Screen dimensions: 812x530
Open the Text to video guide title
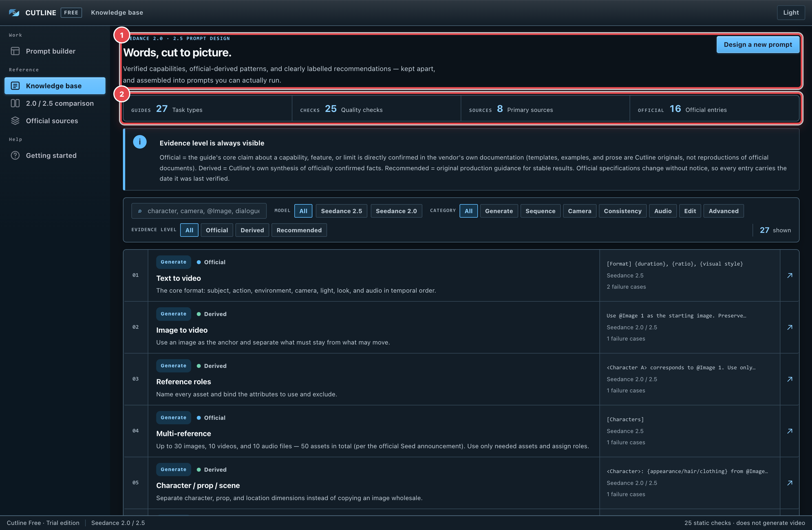178,278
